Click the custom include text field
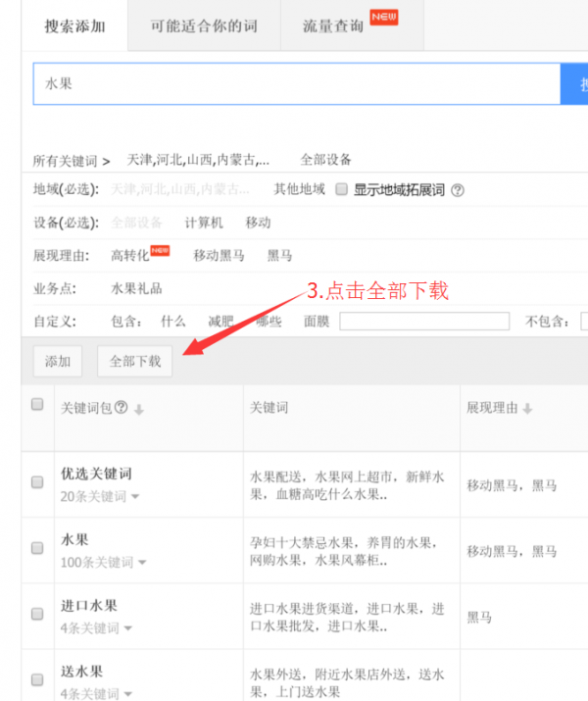Viewport: 588px width, 701px height. (424, 321)
